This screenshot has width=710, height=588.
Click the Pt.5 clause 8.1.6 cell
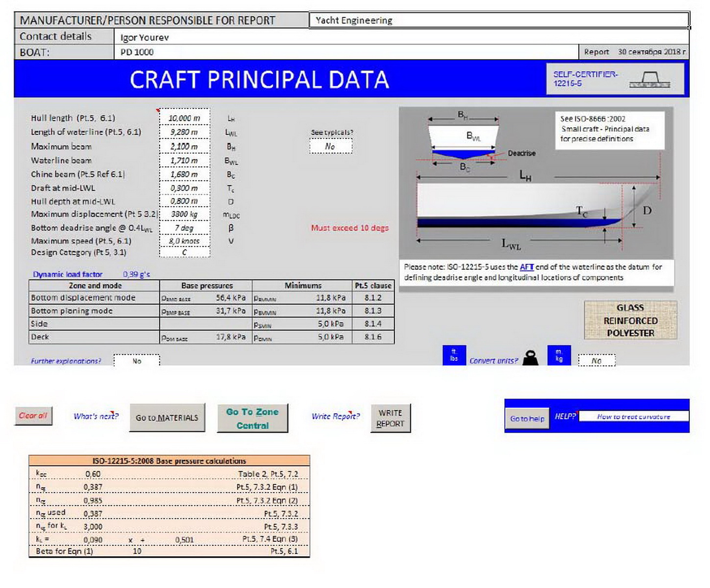pyautogui.click(x=373, y=337)
